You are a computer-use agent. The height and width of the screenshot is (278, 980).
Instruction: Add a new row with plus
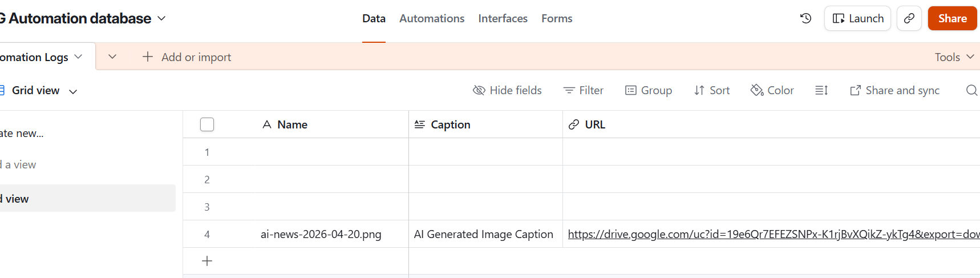(207, 261)
